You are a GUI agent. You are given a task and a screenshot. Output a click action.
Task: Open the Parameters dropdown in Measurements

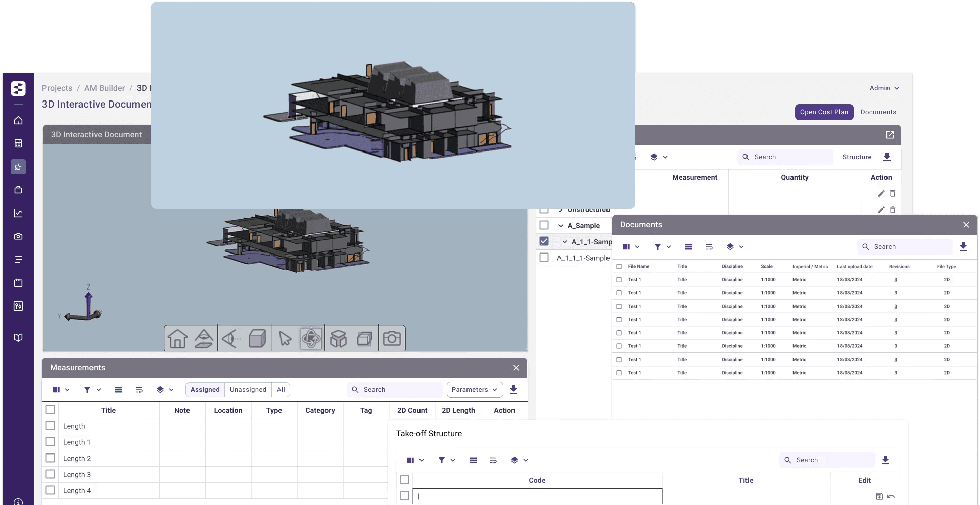click(x=475, y=389)
